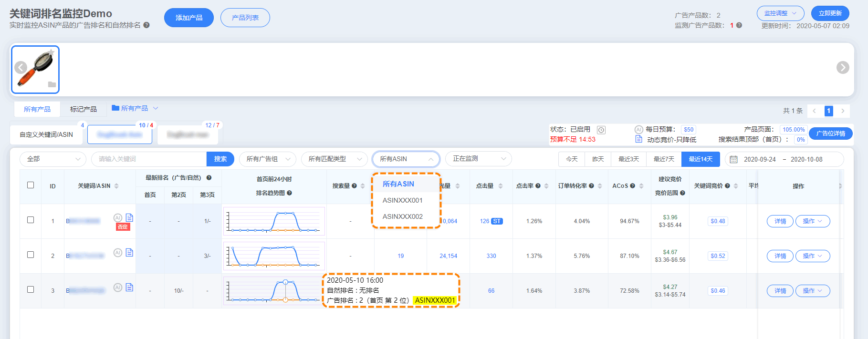Click the carousel right arrow icon

coord(842,68)
